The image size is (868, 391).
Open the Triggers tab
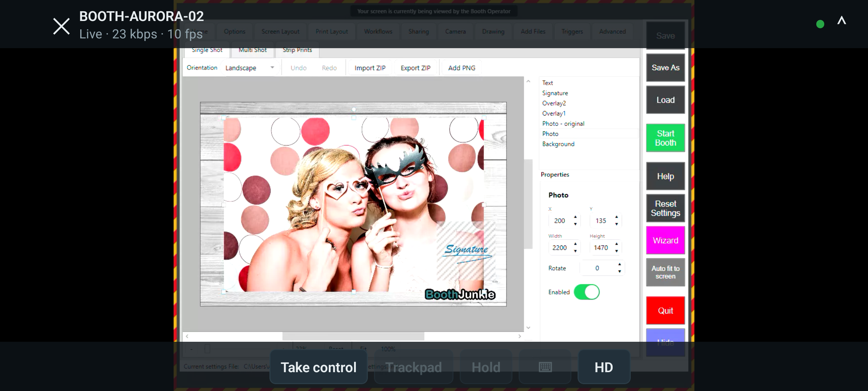pyautogui.click(x=572, y=31)
